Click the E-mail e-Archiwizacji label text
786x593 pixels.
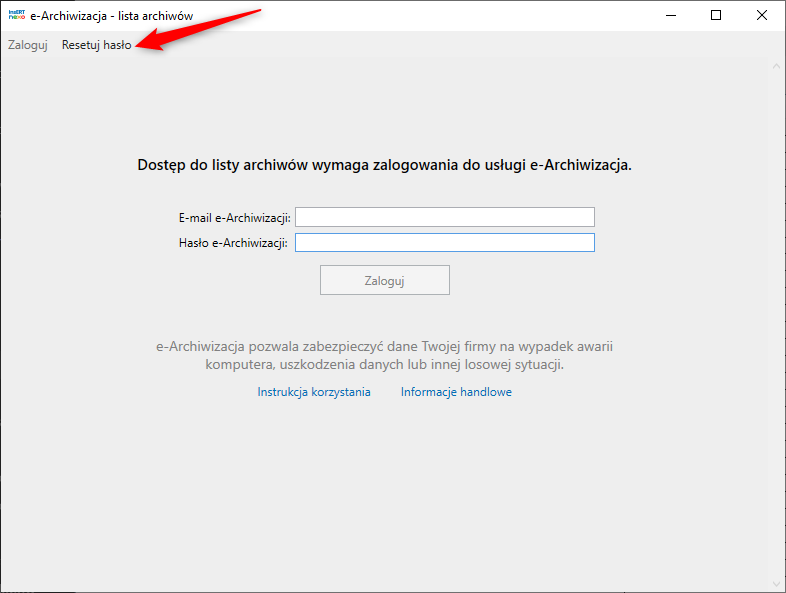(235, 218)
